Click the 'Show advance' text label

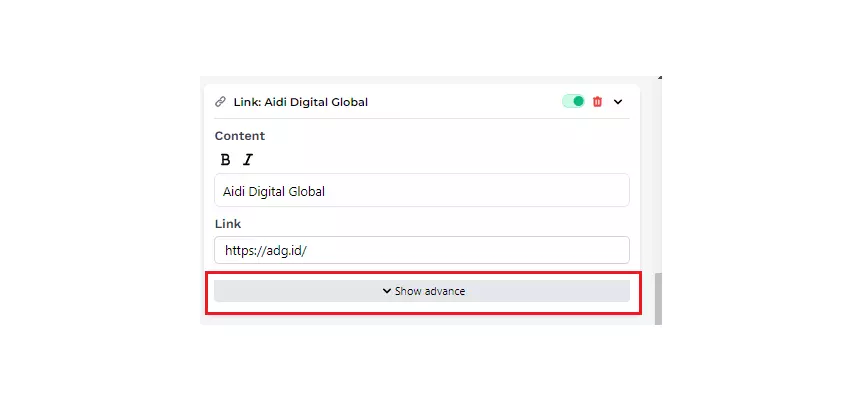click(430, 291)
